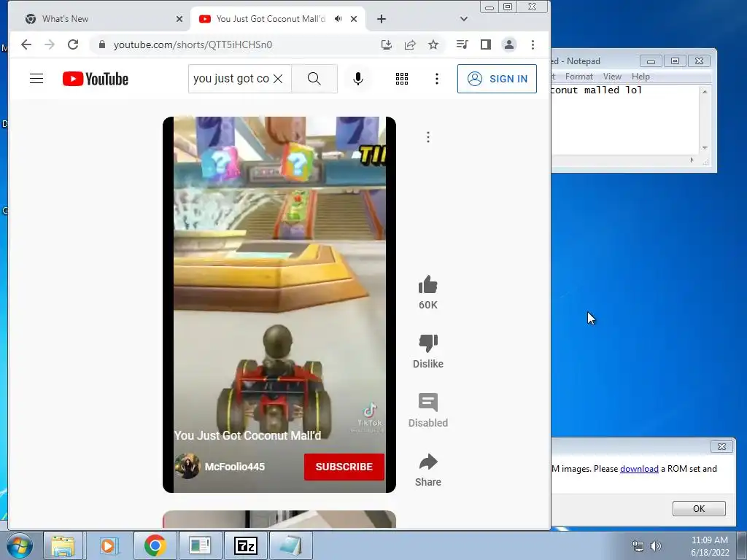Click OK in the ROM images dialog

pyautogui.click(x=699, y=508)
